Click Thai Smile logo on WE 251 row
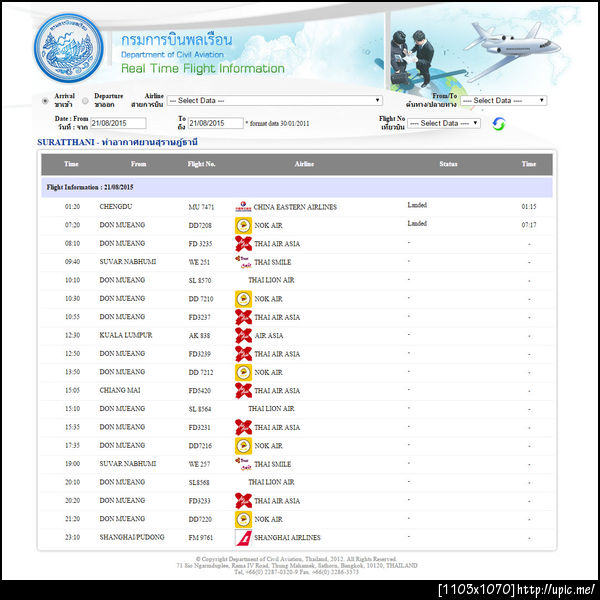This screenshot has height=600, width=600. pyautogui.click(x=243, y=262)
